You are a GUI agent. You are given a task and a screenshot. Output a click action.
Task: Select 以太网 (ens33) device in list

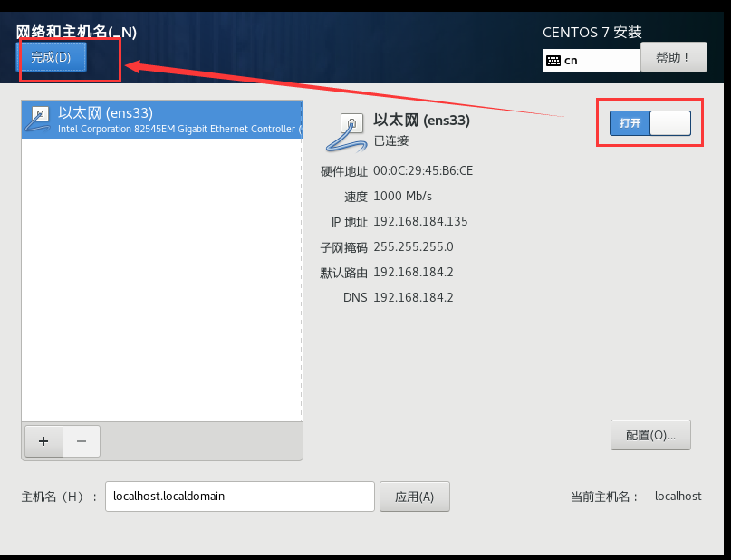(x=162, y=120)
